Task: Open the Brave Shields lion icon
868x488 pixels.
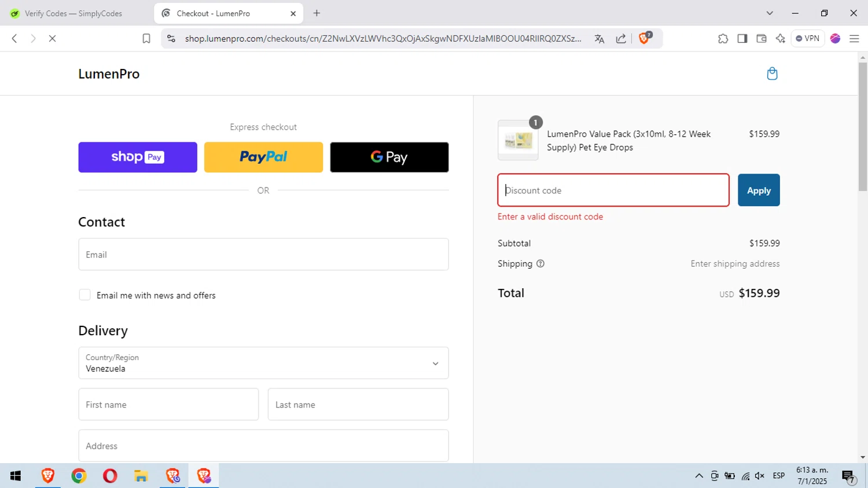Action: [x=644, y=38]
